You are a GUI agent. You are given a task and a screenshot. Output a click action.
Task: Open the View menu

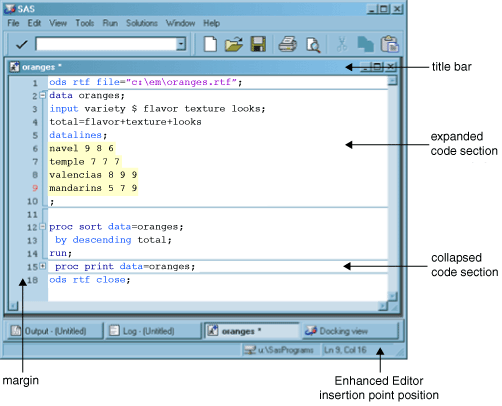coord(58,23)
